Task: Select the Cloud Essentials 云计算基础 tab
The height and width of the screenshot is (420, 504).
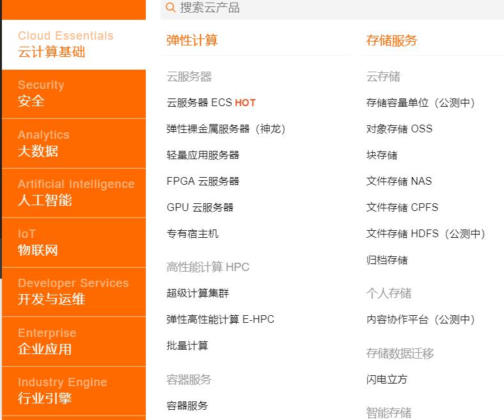Action: (x=74, y=44)
